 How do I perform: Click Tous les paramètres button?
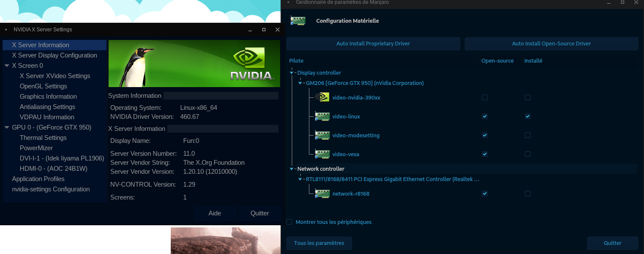[319, 243]
